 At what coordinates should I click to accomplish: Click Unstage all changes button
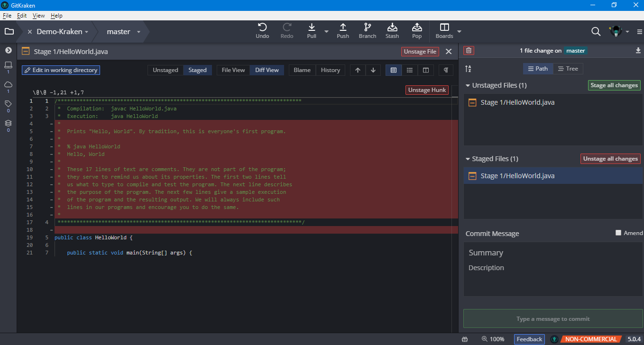(x=610, y=159)
